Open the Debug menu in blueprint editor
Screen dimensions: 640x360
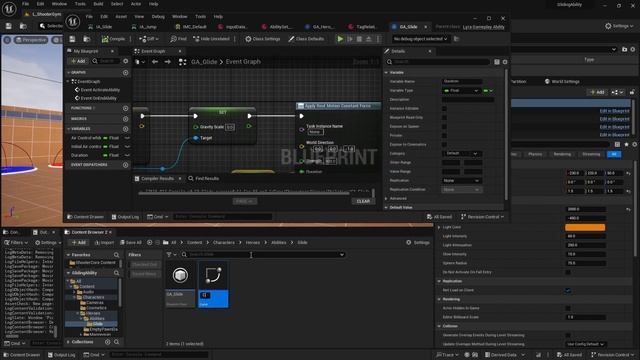click(x=158, y=17)
